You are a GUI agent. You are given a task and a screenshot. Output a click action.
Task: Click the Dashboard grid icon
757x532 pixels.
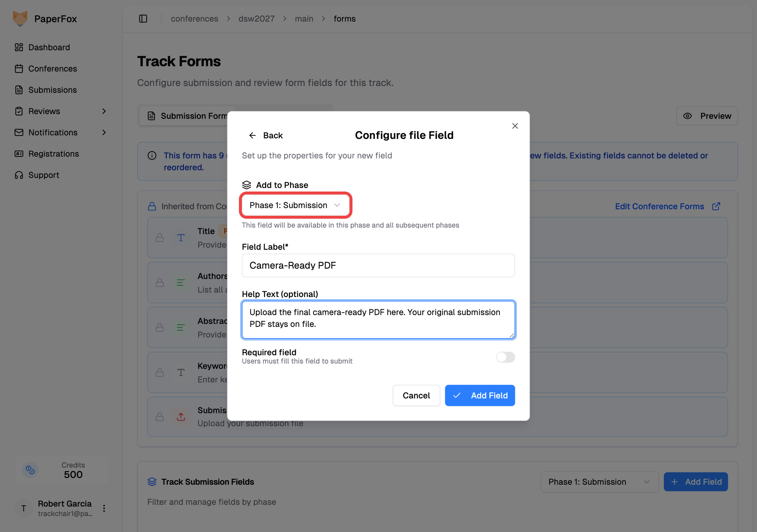pyautogui.click(x=19, y=47)
